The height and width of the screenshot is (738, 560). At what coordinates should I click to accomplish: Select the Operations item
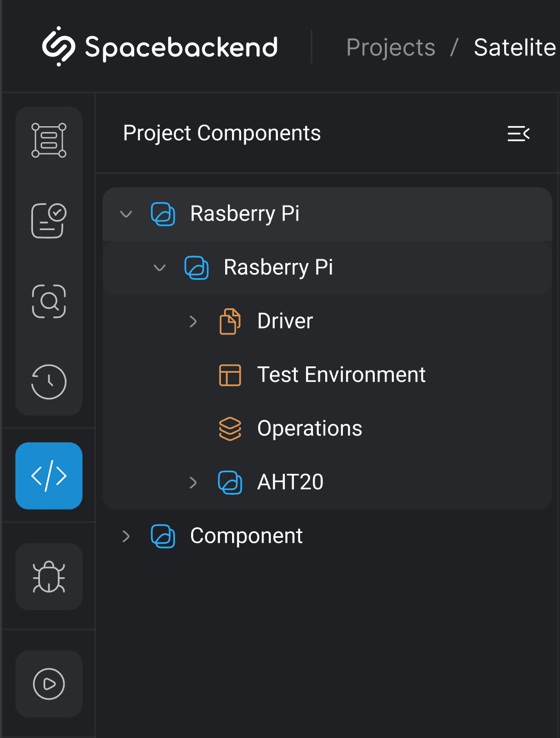coord(309,429)
